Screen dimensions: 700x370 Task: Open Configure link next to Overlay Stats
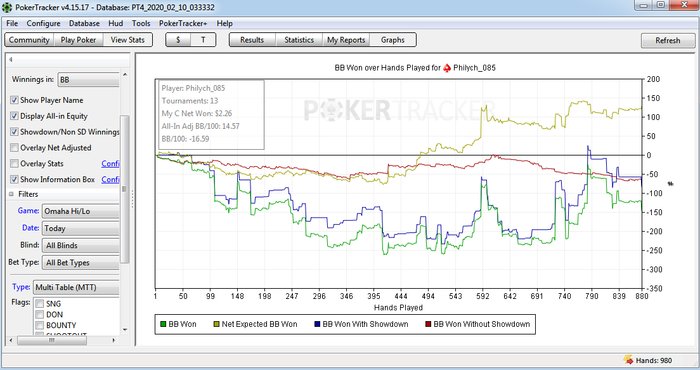110,164
